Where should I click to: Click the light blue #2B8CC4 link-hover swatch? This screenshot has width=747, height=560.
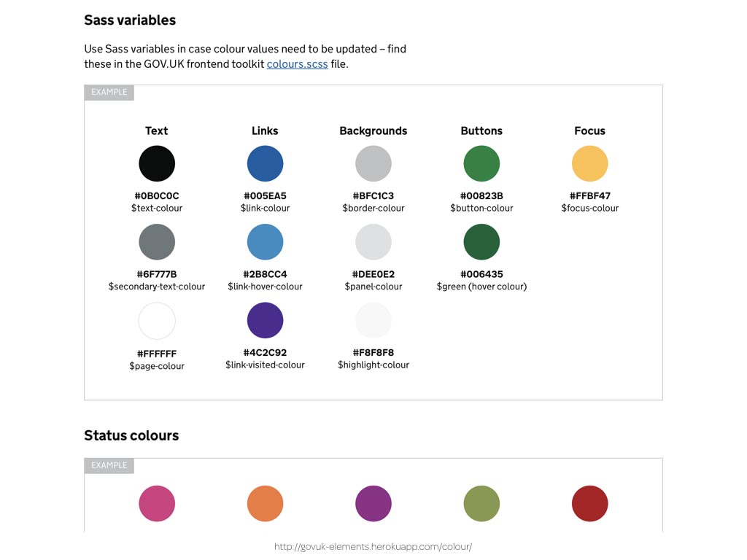click(265, 242)
